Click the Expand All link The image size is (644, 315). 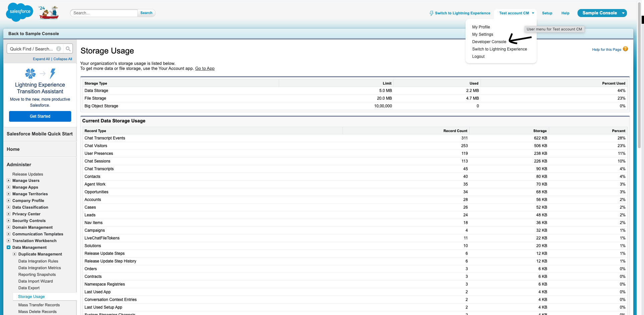pyautogui.click(x=41, y=59)
